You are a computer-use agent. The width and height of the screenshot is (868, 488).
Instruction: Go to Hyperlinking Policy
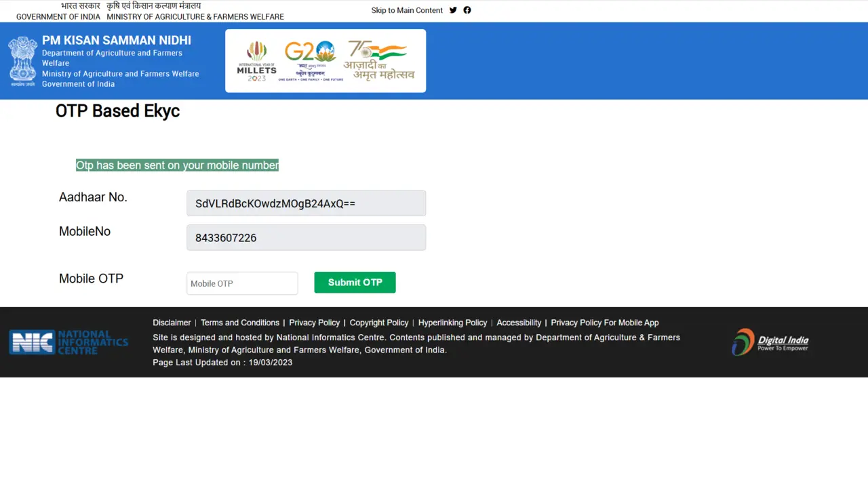click(x=452, y=323)
